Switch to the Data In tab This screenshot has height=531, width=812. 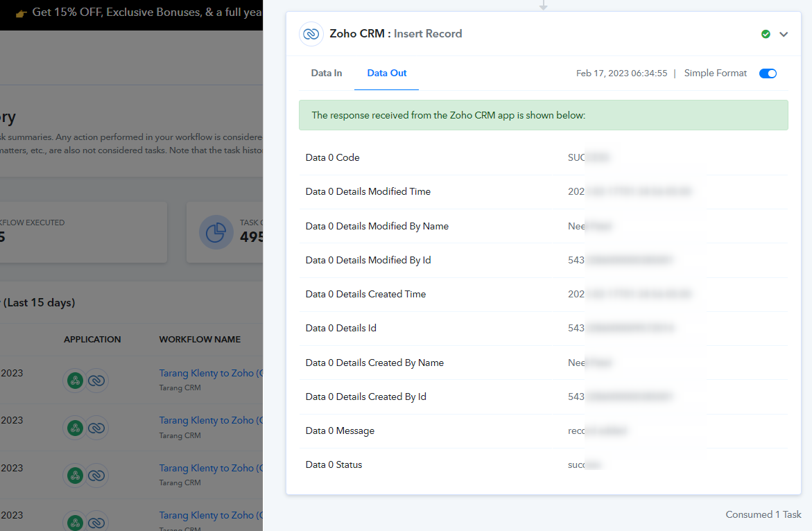click(326, 73)
